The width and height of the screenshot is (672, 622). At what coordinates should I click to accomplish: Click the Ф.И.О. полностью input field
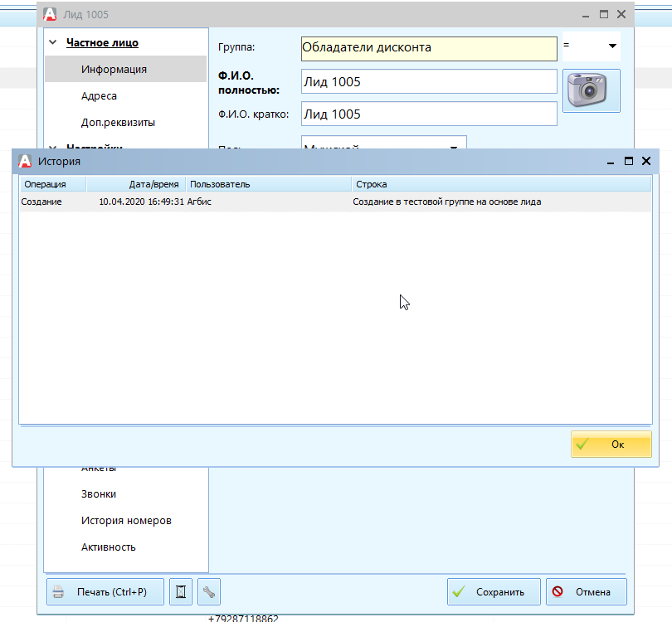tap(429, 81)
